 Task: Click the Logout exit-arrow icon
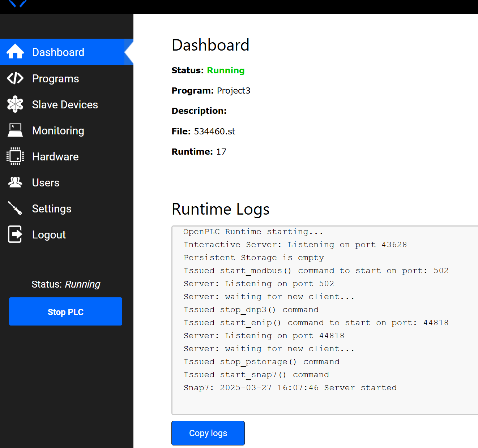(x=15, y=234)
